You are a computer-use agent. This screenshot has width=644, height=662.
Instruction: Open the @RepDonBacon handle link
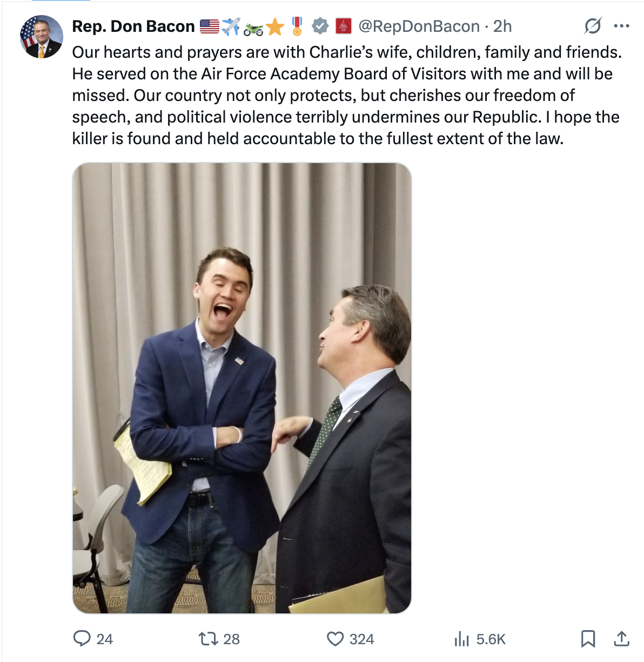tap(419, 26)
